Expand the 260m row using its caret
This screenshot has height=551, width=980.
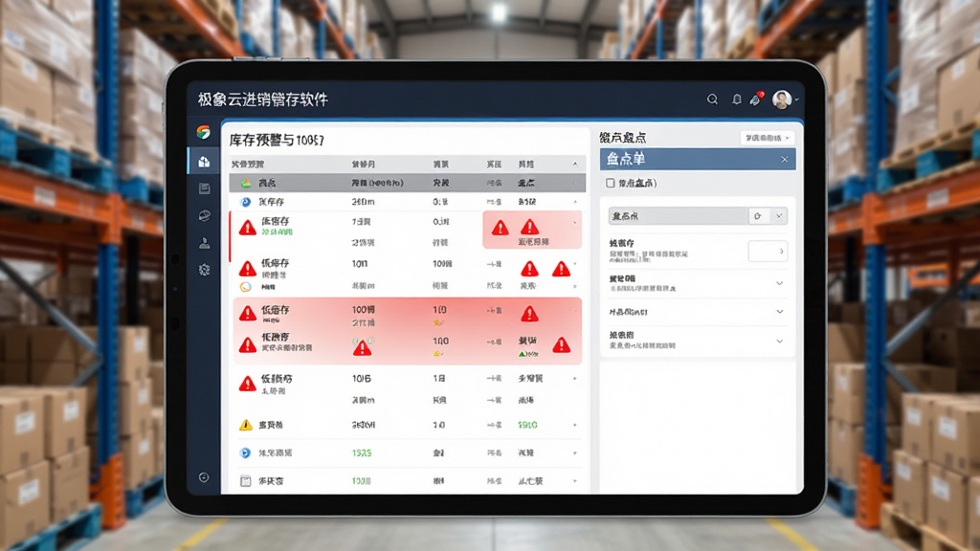[x=575, y=202]
